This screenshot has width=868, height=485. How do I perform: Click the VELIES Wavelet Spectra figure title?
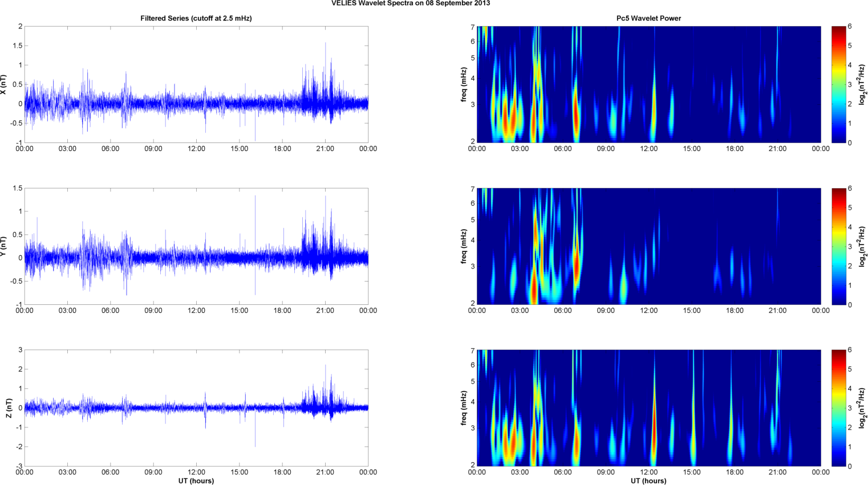pyautogui.click(x=411, y=3)
